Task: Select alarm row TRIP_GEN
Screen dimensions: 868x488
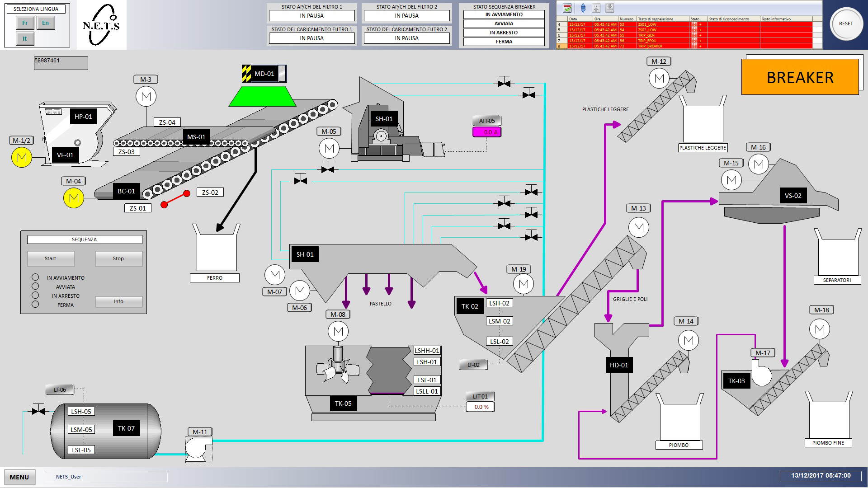Action: 684,35
